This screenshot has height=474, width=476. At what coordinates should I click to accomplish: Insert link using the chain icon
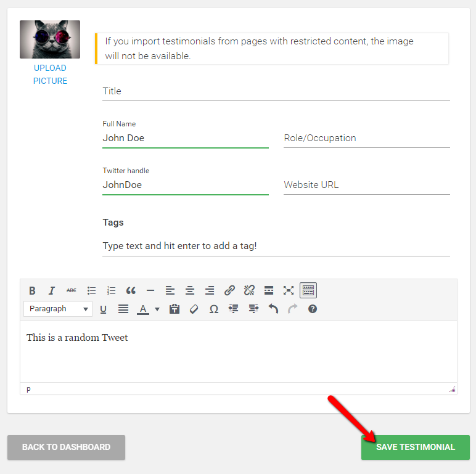229,290
